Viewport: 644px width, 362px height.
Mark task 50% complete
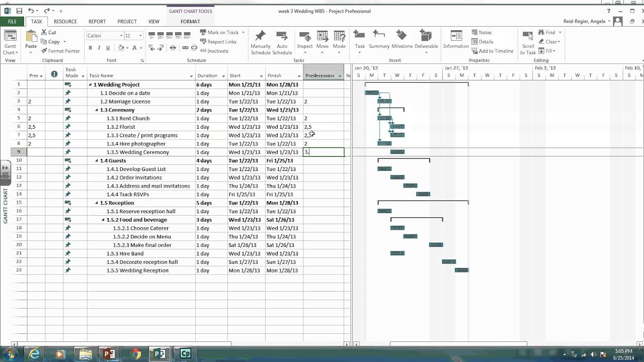[170, 35]
